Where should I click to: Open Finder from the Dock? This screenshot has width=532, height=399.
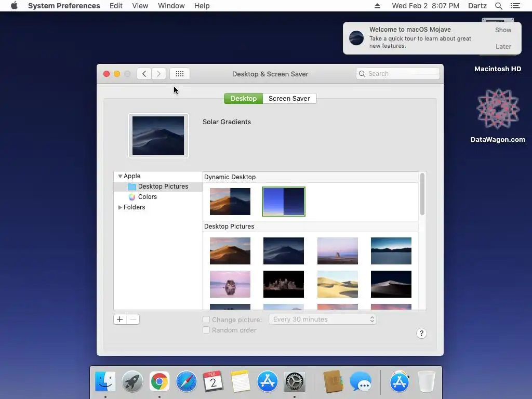[105, 381]
